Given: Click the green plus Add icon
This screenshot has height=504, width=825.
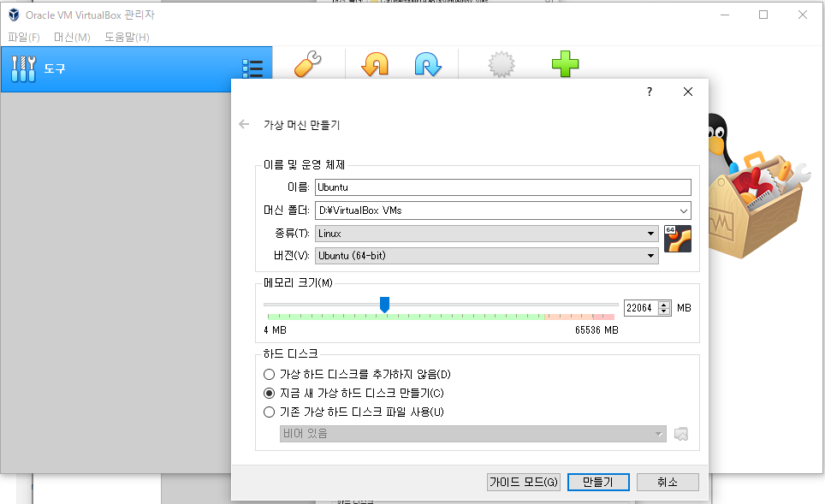Looking at the screenshot, I should [x=565, y=63].
